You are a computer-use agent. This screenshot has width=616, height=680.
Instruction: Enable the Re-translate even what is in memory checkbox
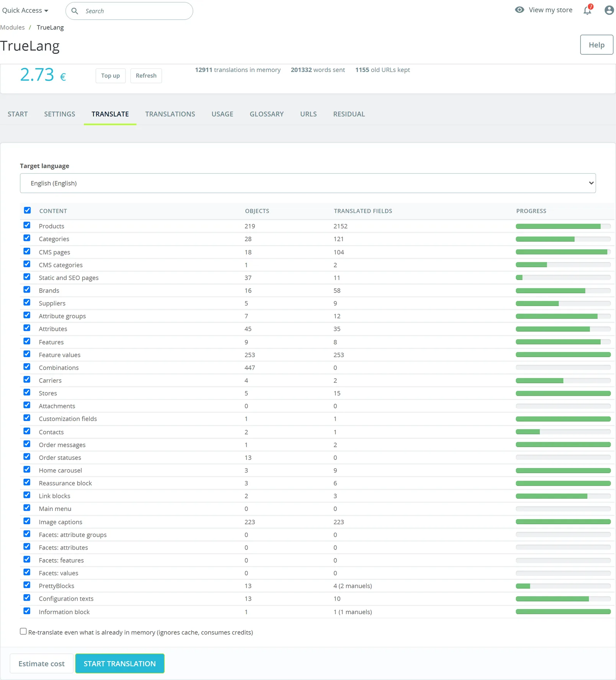23,632
